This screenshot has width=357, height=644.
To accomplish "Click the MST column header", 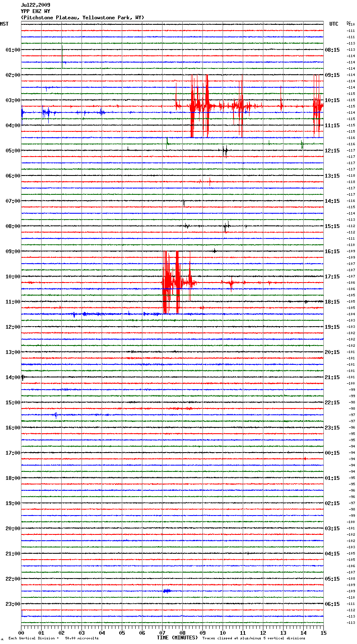I will point(4,24).
